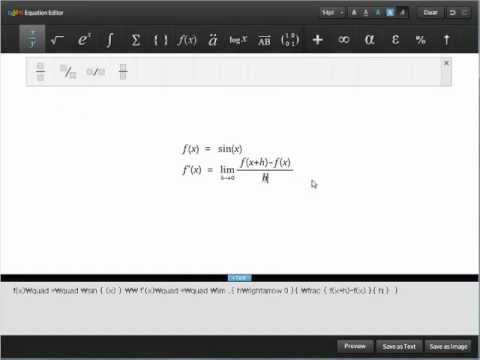Viewport: 480px width, 360px height.
Task: Open the font size dropdown
Action: point(332,13)
